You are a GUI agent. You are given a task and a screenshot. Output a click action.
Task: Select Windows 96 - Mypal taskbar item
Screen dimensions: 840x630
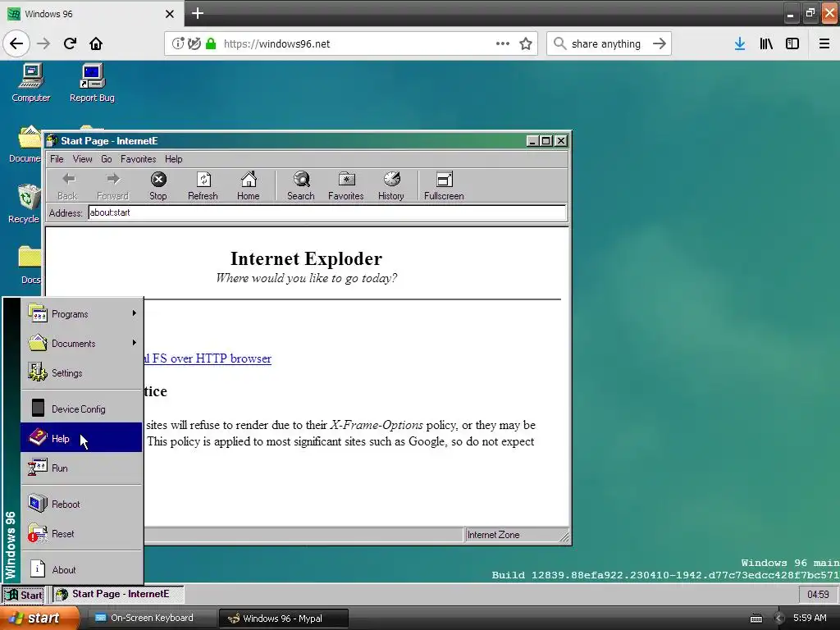pos(284,619)
